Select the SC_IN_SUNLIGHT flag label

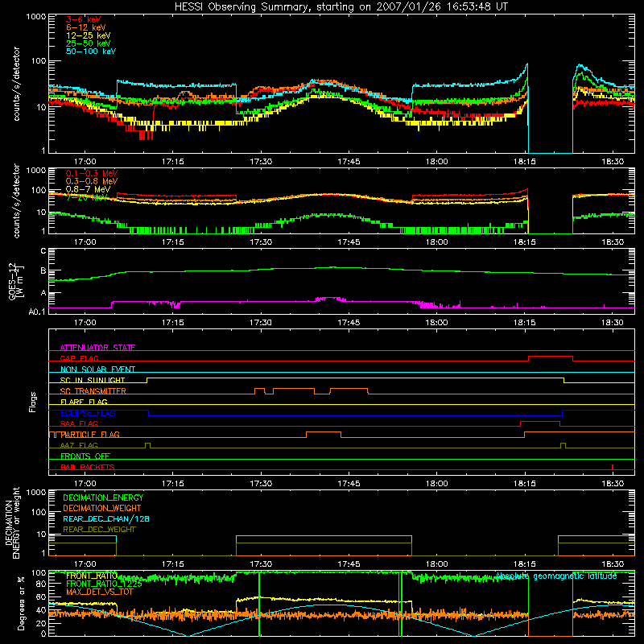pos(93,380)
